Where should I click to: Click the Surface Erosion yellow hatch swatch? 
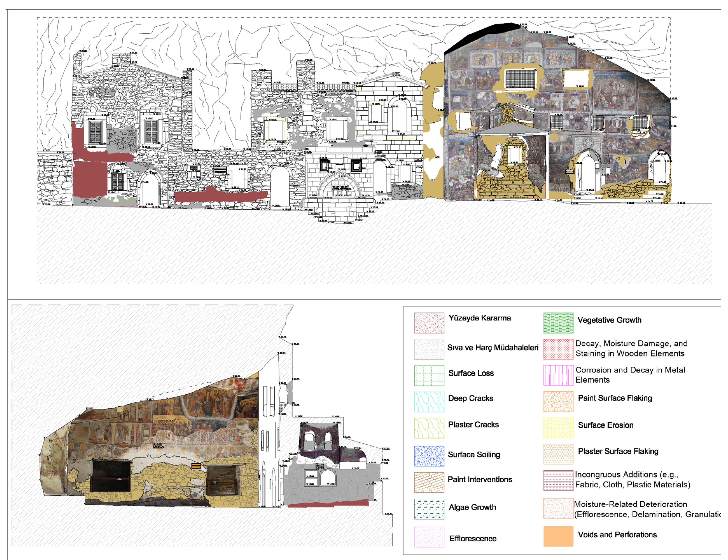(558, 427)
